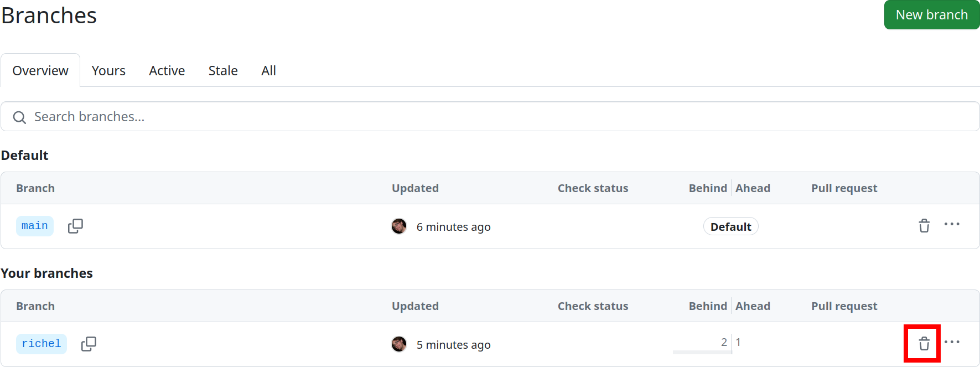Open the Yours tab
This screenshot has width=980, height=367.
(x=108, y=70)
